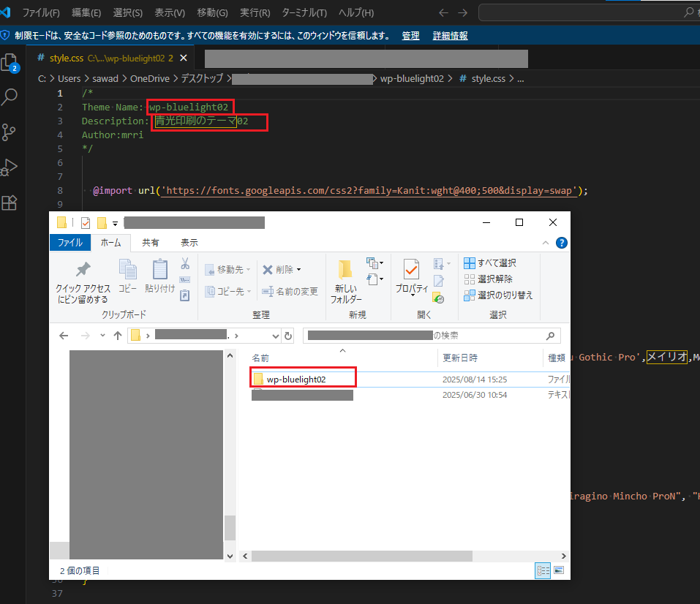
Task: Open the VS Code Explorer view icon
Action: coord(10,62)
